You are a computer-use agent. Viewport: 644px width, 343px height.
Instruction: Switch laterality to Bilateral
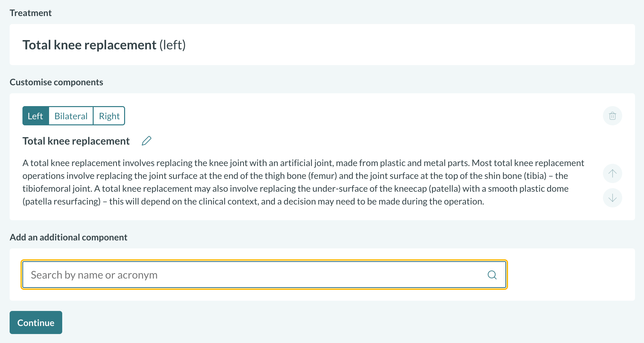71,116
